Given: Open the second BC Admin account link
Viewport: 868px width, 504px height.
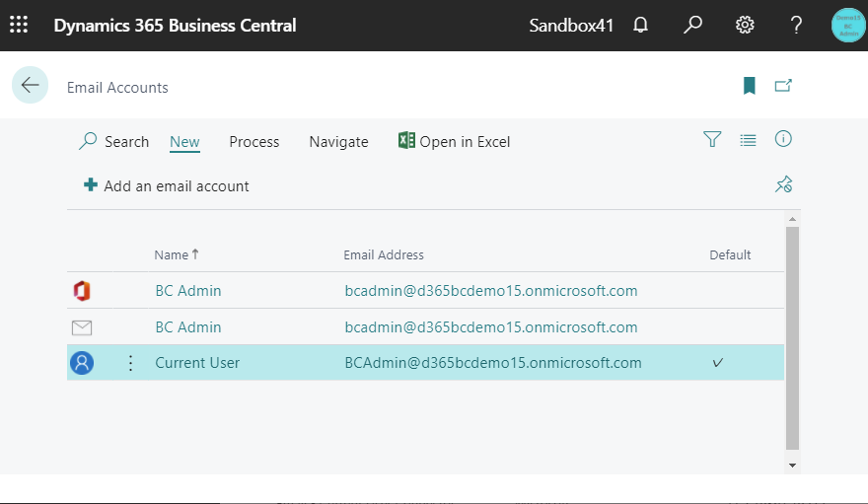Looking at the screenshot, I should (188, 327).
